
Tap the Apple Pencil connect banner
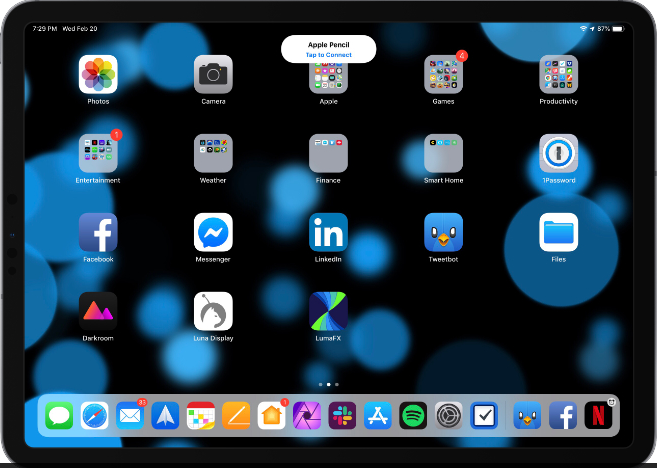pos(328,49)
